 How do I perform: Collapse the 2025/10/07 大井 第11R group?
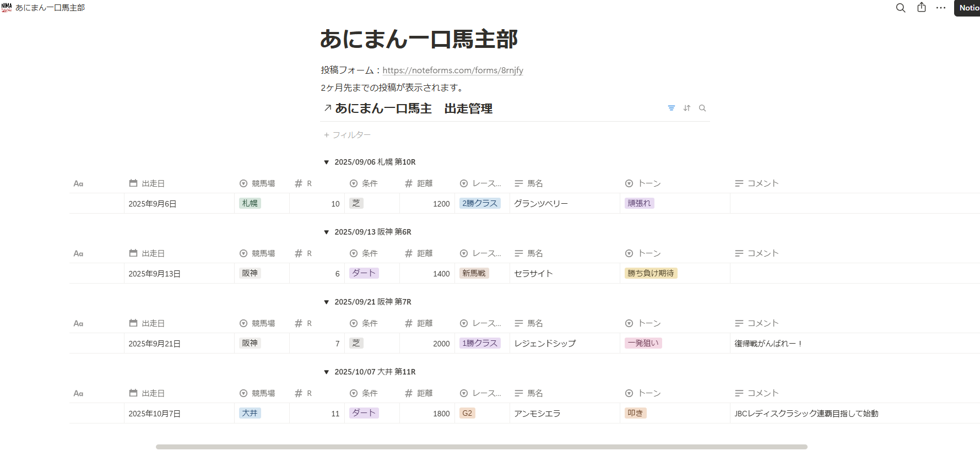[x=327, y=372]
